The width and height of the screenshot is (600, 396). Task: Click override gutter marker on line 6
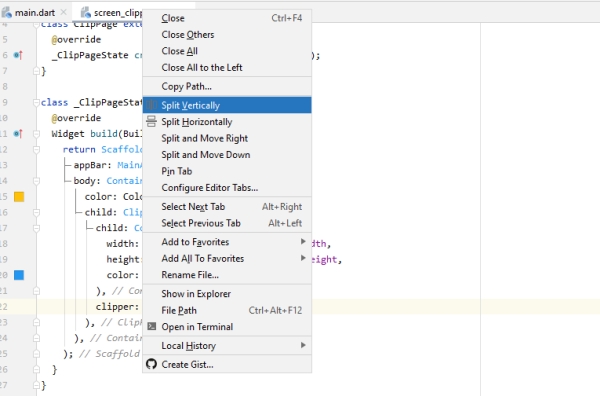(x=18, y=55)
